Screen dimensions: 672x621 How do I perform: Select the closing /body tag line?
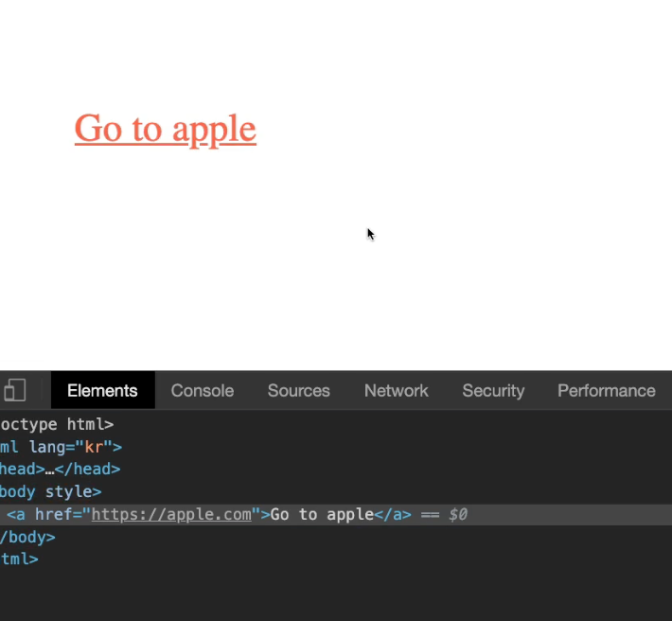coord(27,537)
